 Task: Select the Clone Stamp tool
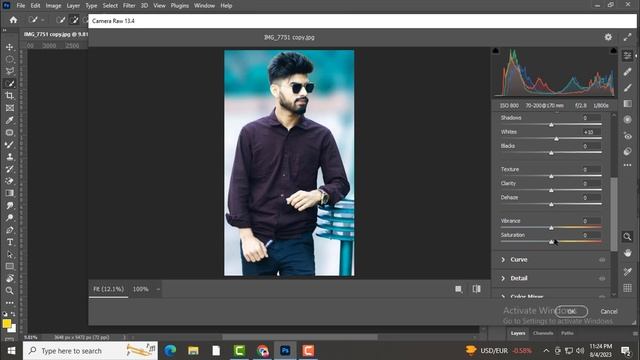click(x=9, y=157)
